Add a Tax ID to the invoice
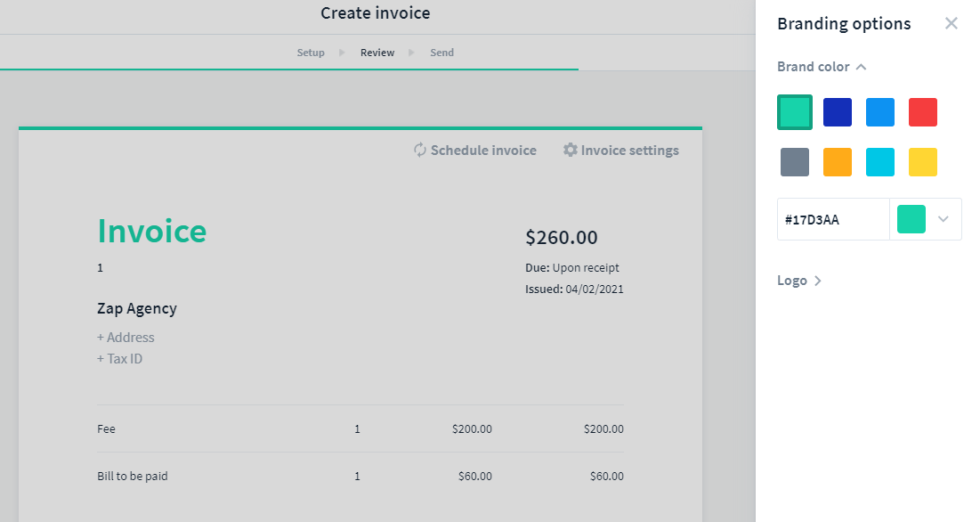The image size is (980, 522). click(x=119, y=358)
